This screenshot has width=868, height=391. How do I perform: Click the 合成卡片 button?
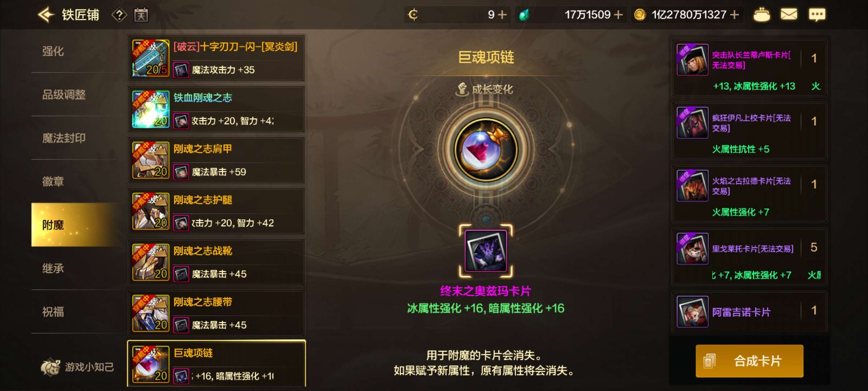[749, 361]
